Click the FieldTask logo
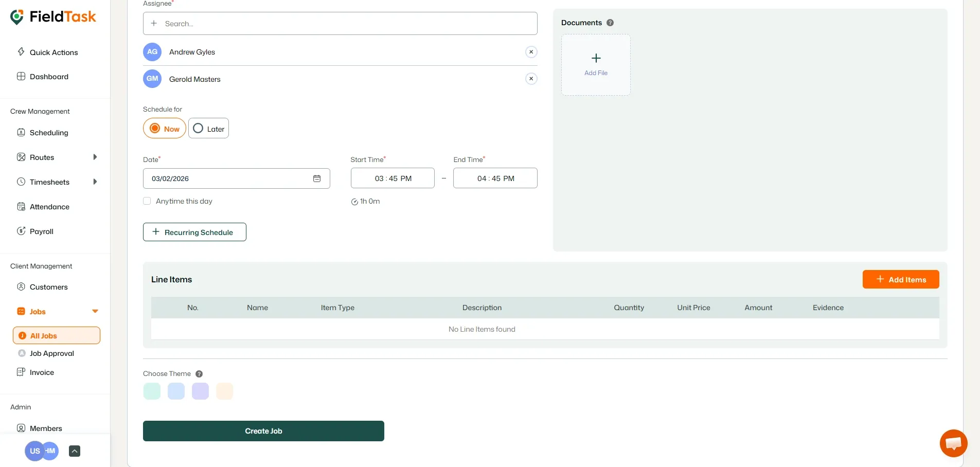Screen dimensions: 980x467 click(53, 17)
